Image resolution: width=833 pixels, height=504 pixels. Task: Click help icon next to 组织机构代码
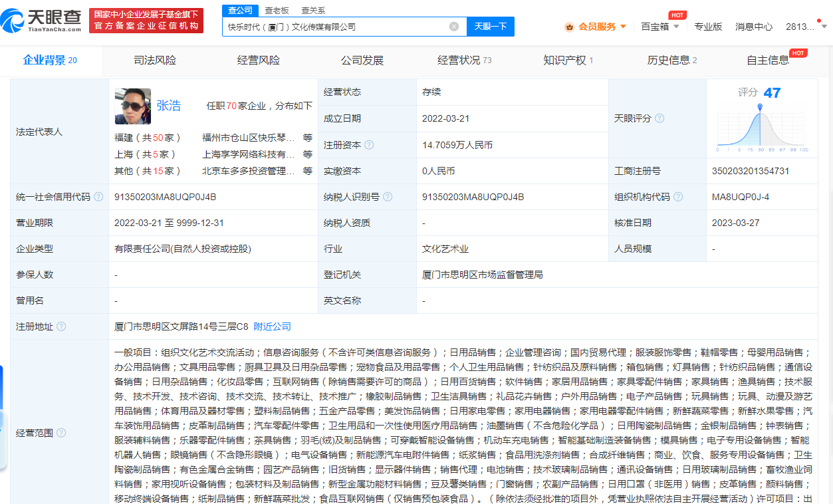(x=678, y=196)
